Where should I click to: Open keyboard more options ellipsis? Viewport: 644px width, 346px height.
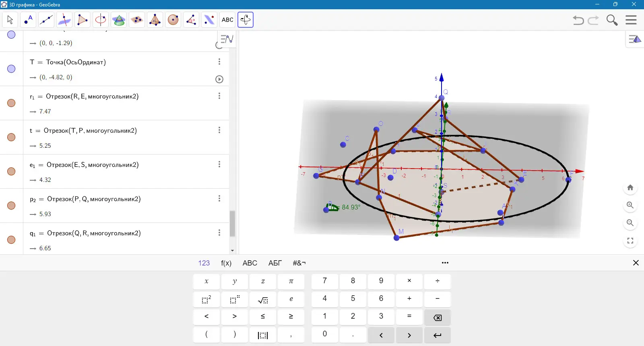445,263
